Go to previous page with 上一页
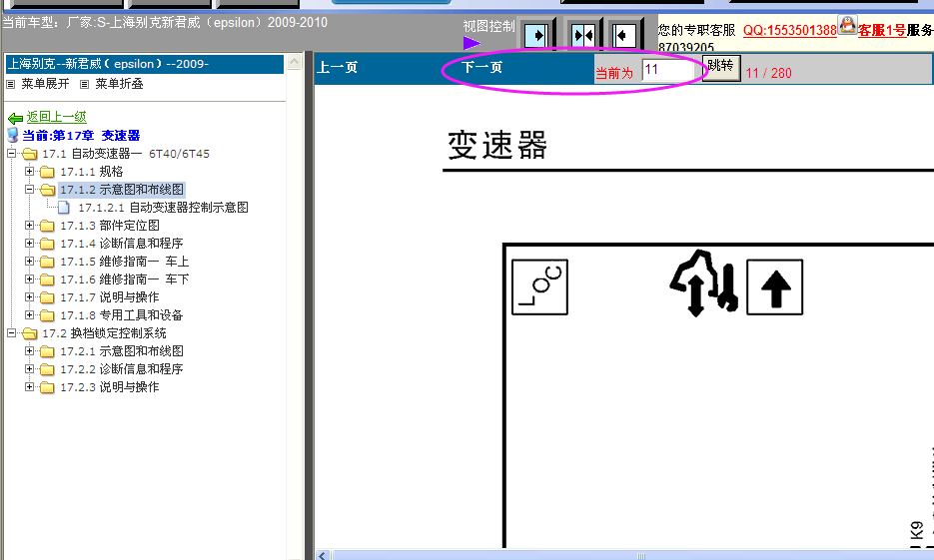 click(338, 67)
